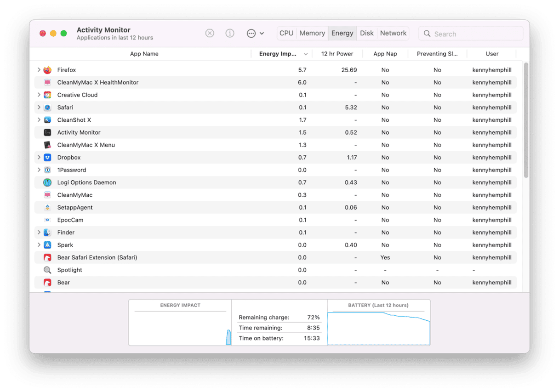Click the Search input field
Screen dimensions: 559x392
click(x=471, y=34)
